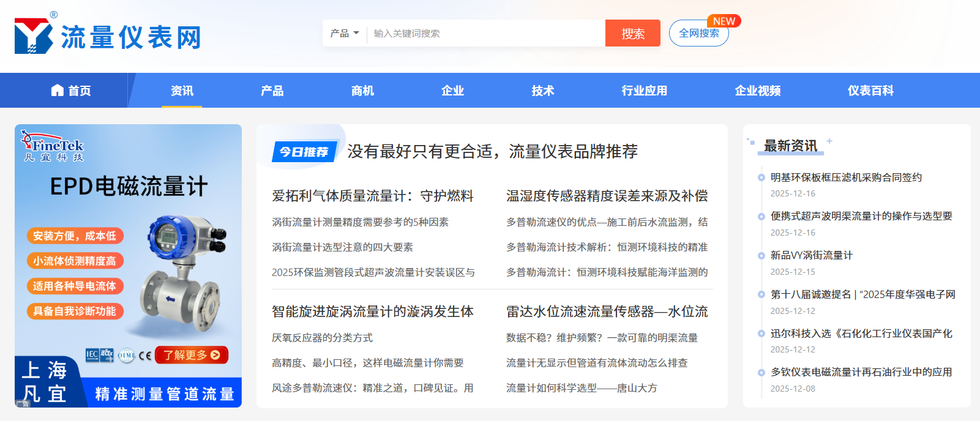This screenshot has width=980, height=421.
Task: Click the home icon beside 首页
Action: coord(57,91)
